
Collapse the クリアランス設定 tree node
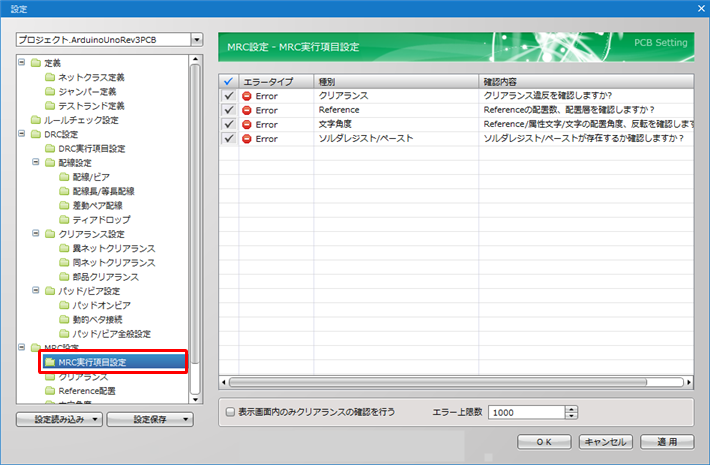(x=36, y=233)
